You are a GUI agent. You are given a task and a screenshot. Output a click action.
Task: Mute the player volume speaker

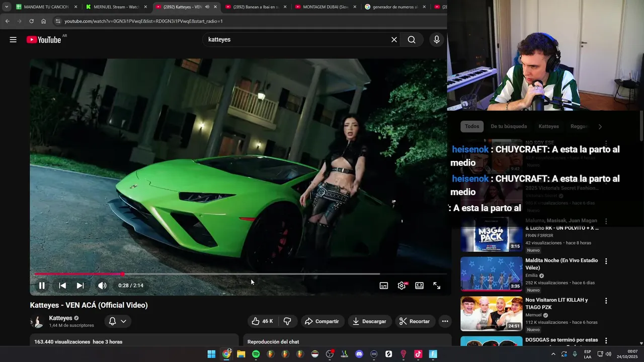tap(102, 286)
